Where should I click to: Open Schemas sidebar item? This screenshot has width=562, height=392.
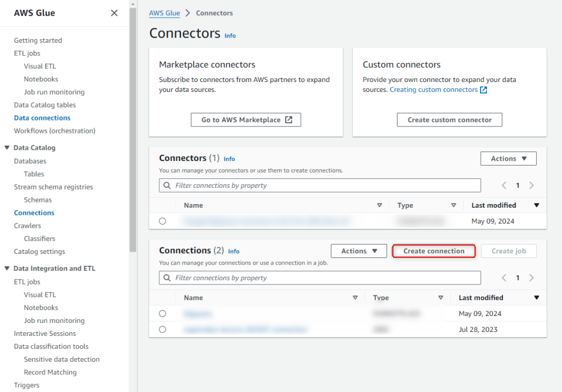[x=37, y=200]
